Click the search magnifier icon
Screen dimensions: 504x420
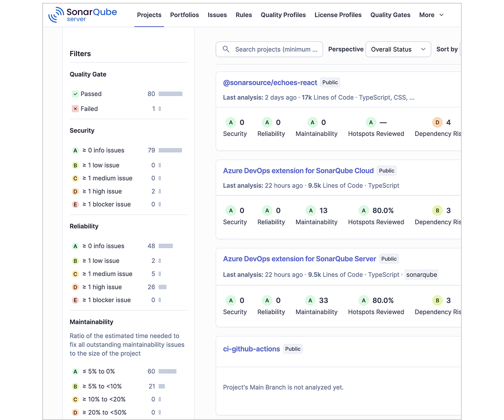point(226,49)
